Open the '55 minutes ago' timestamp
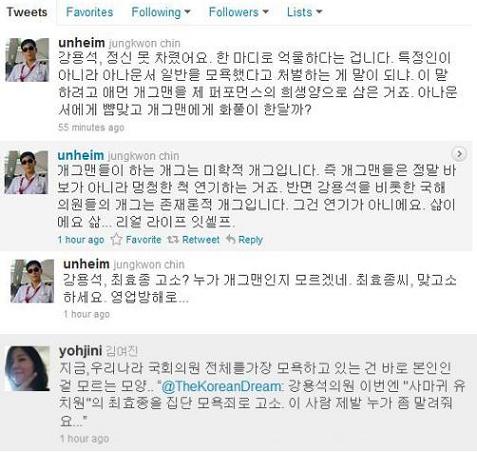The image size is (477, 452). coord(91,127)
